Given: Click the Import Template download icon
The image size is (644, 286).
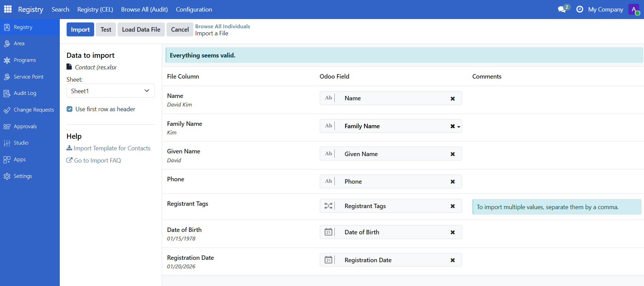Looking at the screenshot, I should [x=69, y=148].
